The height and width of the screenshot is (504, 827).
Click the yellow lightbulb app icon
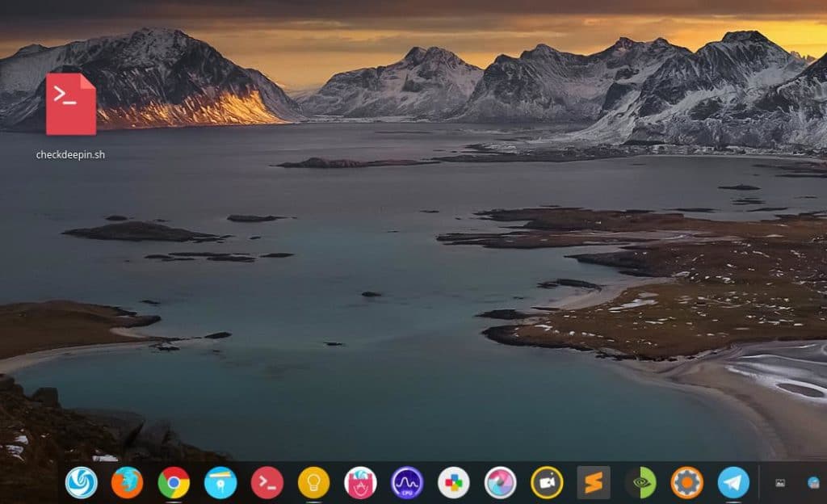click(x=313, y=482)
